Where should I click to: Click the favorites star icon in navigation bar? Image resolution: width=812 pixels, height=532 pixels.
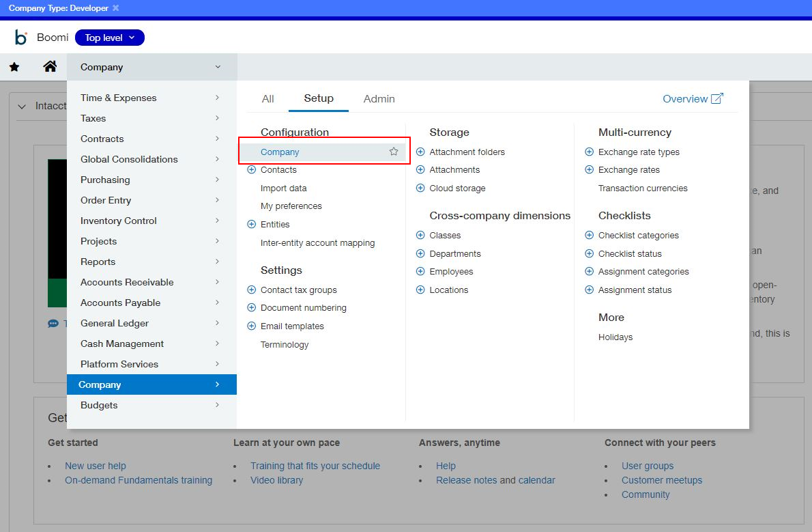(14, 67)
